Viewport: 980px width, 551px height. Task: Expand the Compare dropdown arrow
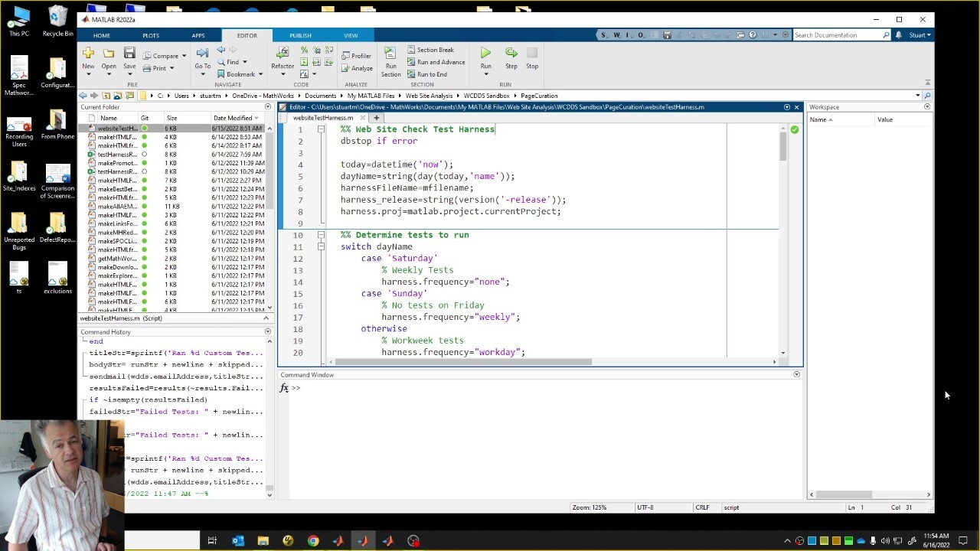(185, 56)
